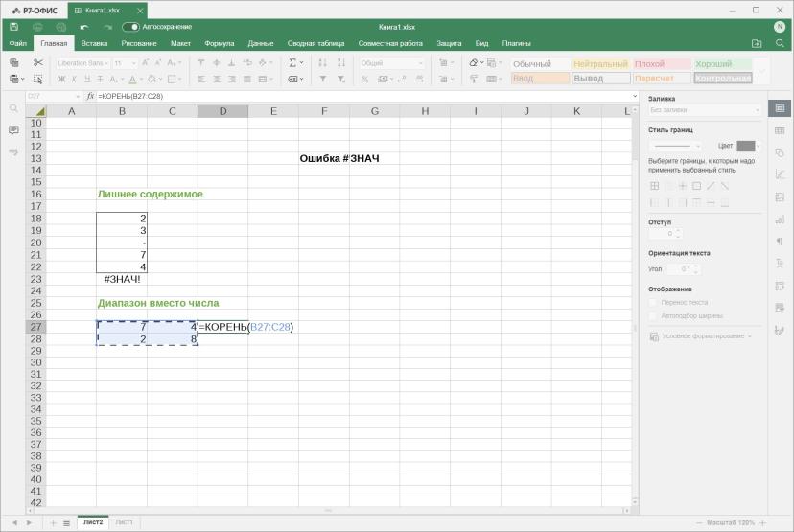The image size is (794, 532).
Task: Copy the selection in the ribbon
Action: coord(14,62)
